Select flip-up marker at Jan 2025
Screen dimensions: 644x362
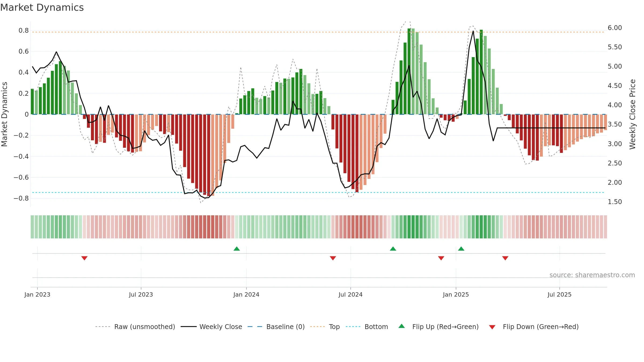(461, 249)
